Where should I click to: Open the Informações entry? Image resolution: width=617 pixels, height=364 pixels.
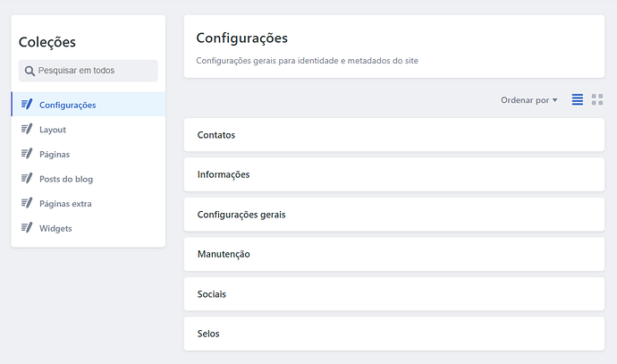[x=393, y=174]
